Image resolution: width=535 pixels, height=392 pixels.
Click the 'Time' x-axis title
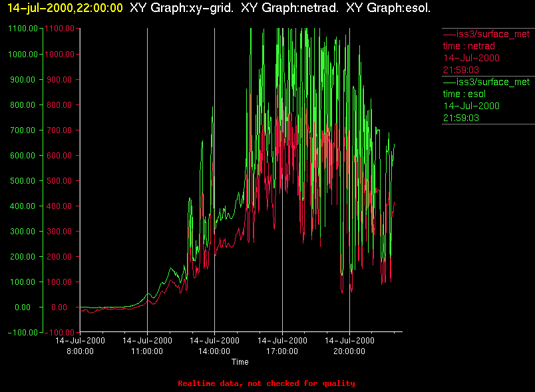point(240,362)
